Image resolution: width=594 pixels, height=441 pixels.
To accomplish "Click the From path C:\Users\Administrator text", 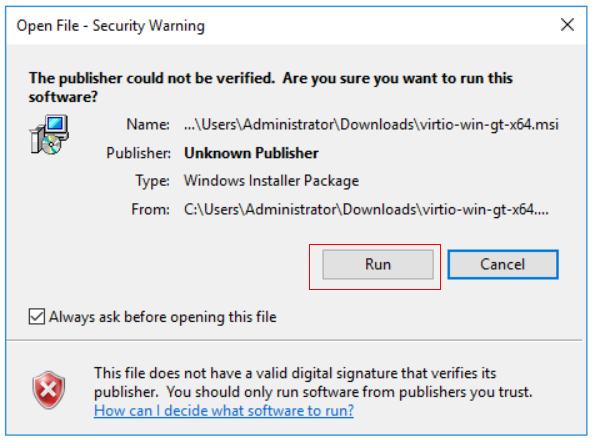I will [x=366, y=209].
